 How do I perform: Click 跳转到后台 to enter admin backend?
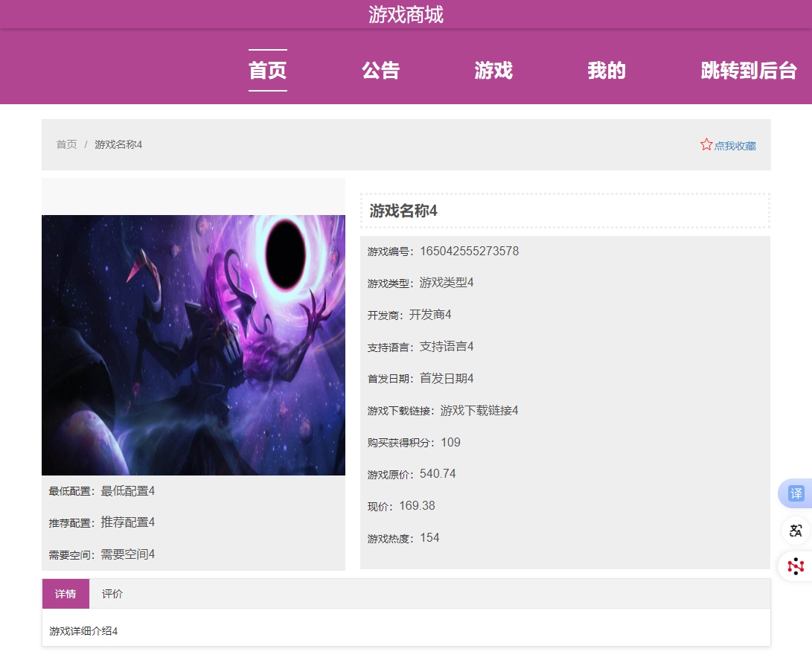(x=748, y=71)
